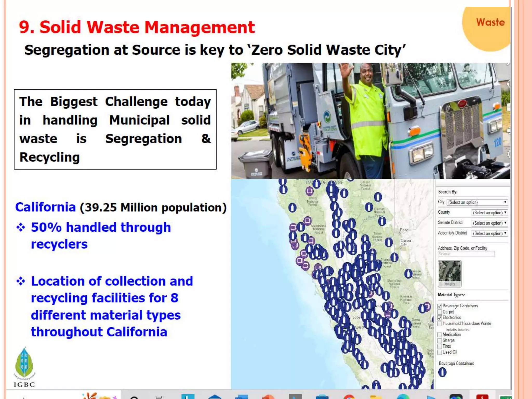Viewport: 532px width, 399px height.
Task: Expand the Assembly District dropdown
Action: coord(489,234)
